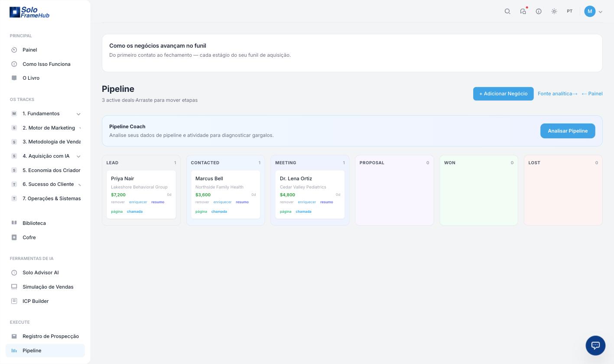Click the Pipeline bars icon in sidebar

coord(14,351)
